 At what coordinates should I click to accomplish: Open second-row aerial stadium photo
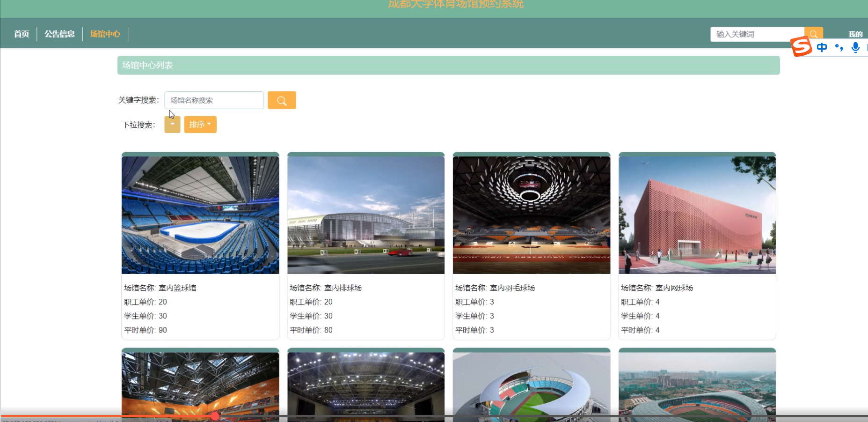click(x=697, y=387)
